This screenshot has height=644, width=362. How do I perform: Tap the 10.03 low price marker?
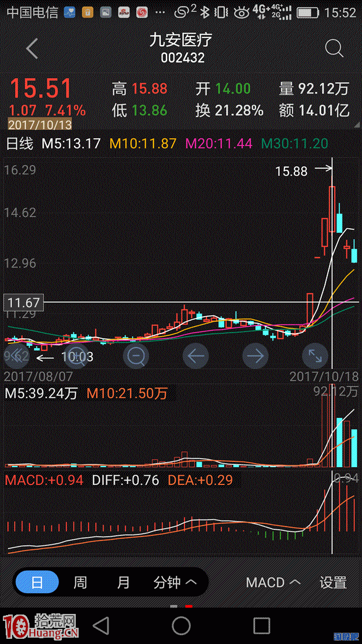77,357
